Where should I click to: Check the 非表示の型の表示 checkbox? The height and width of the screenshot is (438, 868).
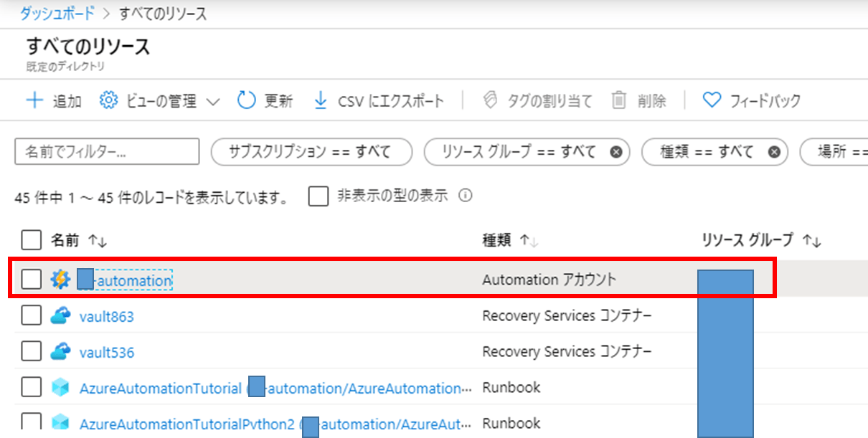pyautogui.click(x=319, y=196)
